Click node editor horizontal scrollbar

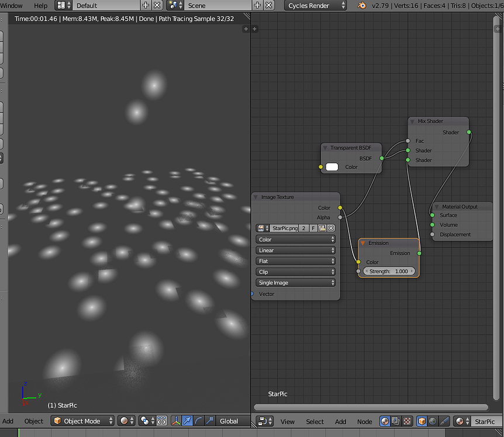pyautogui.click(x=371, y=407)
